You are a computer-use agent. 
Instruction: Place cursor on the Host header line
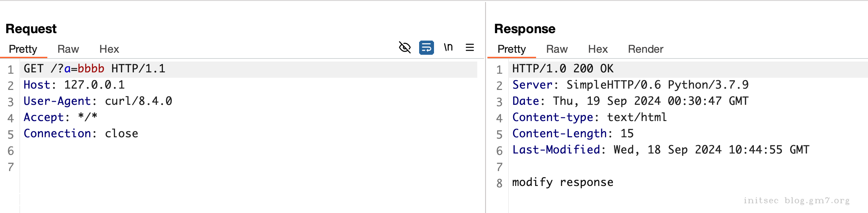point(74,85)
